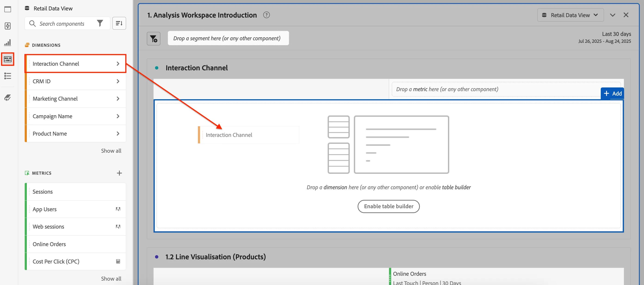Click the annotation icon in left rail

click(x=8, y=97)
